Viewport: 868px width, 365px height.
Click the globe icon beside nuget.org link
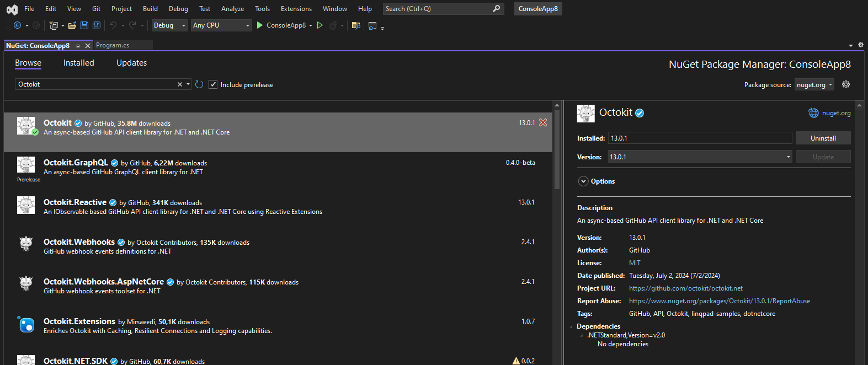(813, 113)
